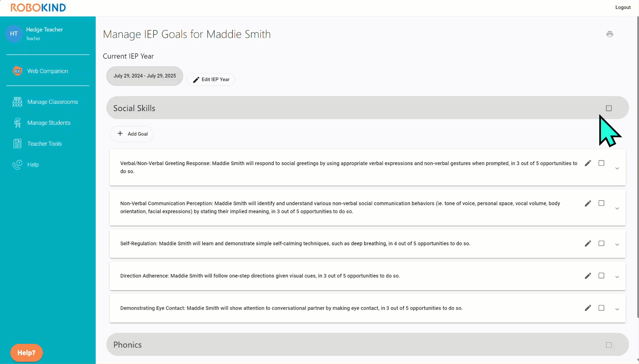Log out using the Logout link

pos(623,7)
